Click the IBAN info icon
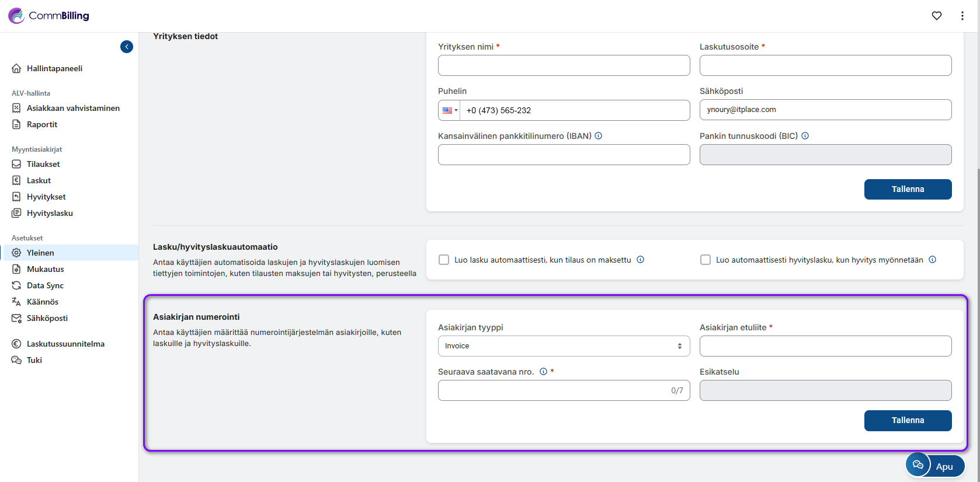The image size is (980, 482). pos(599,136)
